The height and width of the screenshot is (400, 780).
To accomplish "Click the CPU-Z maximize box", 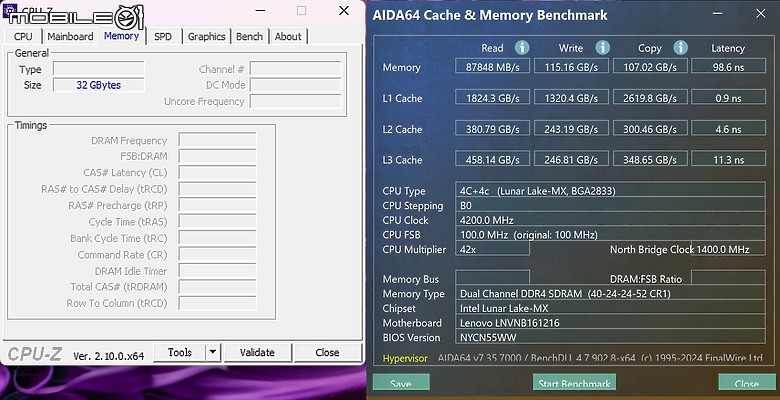I will [301, 10].
